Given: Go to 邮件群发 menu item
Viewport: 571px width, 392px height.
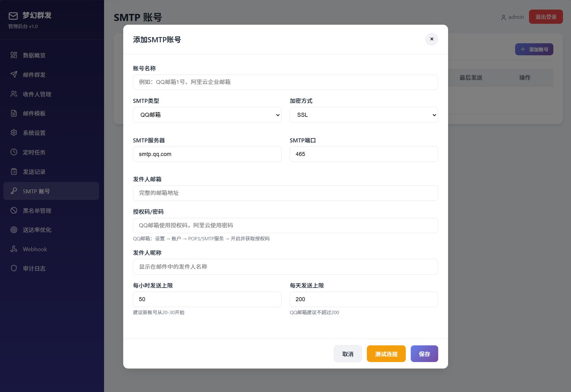Looking at the screenshot, I should click(51, 74).
